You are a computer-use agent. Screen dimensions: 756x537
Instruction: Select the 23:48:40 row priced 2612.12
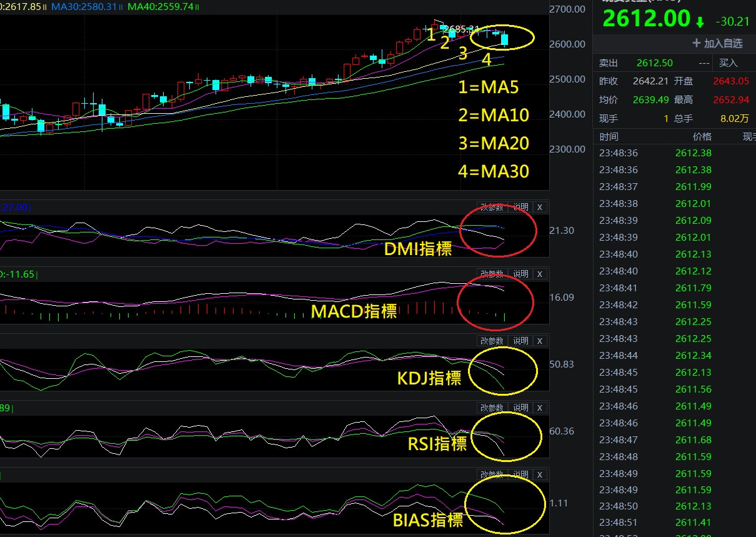click(675, 271)
